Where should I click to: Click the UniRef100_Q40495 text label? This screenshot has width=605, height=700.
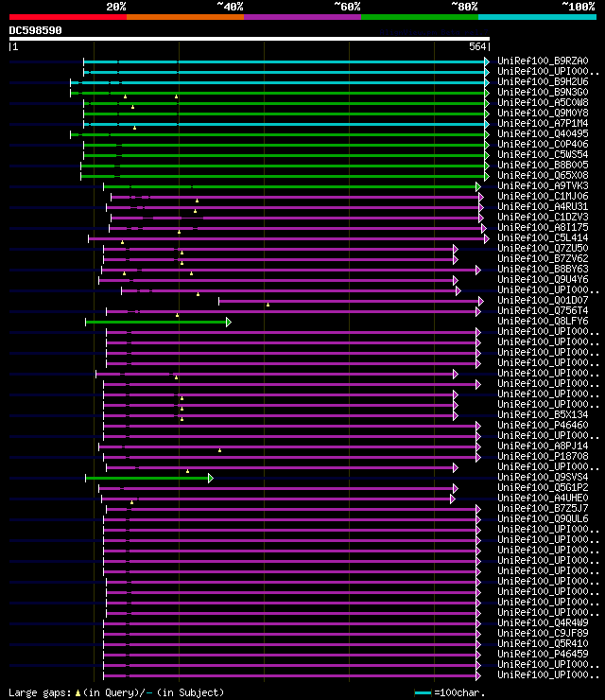click(543, 133)
